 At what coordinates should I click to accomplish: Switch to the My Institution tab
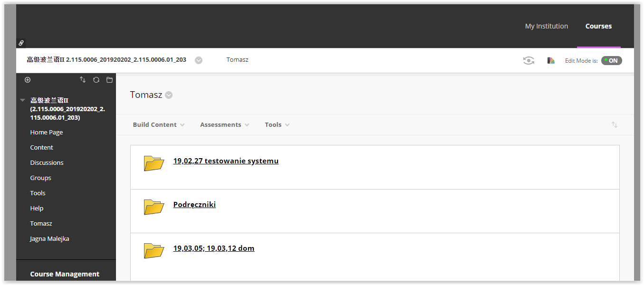(x=546, y=26)
